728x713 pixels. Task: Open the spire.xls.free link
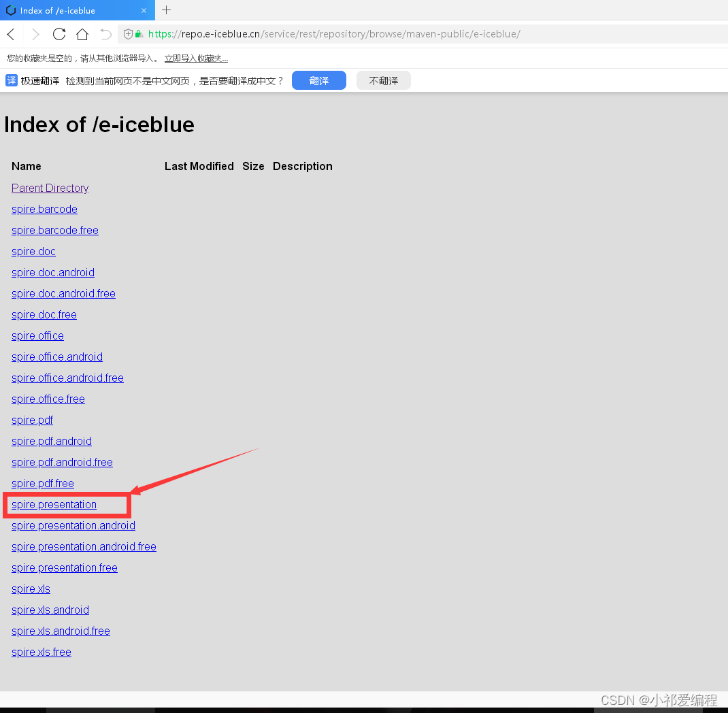(42, 652)
